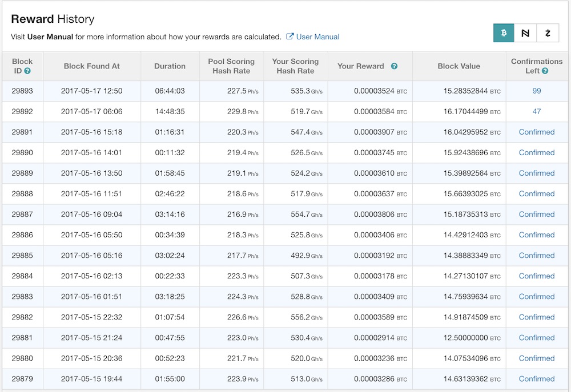
Task: Click reward 0.00003524 BTC
Action: [380, 91]
